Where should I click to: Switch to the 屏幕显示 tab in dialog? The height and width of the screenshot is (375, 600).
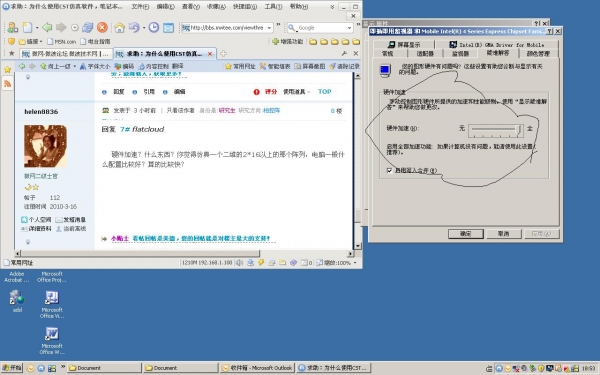point(404,45)
